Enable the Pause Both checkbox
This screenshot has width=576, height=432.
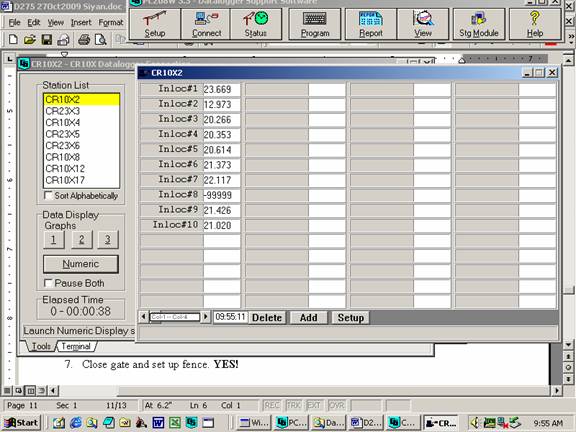(x=48, y=283)
